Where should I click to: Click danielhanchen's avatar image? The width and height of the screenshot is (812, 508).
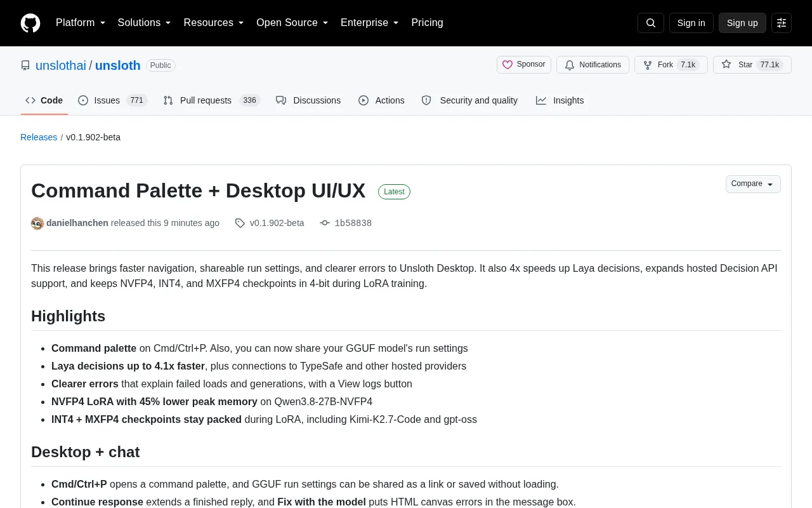point(37,224)
